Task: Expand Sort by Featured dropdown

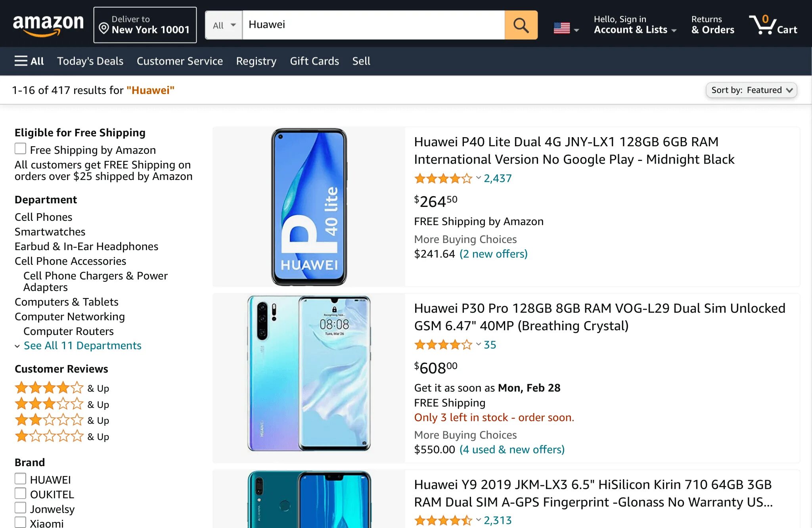Action: [752, 90]
